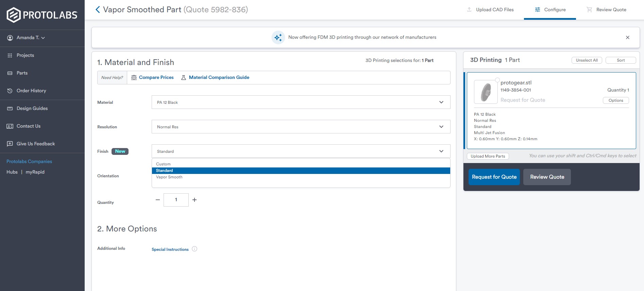The height and width of the screenshot is (291, 644).
Task: Click the Give Us Feedback icon
Action: [10, 144]
